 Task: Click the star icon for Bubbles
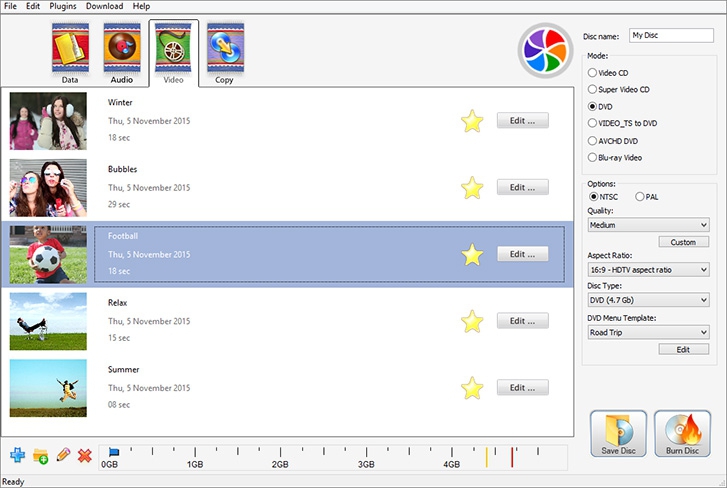coord(472,188)
